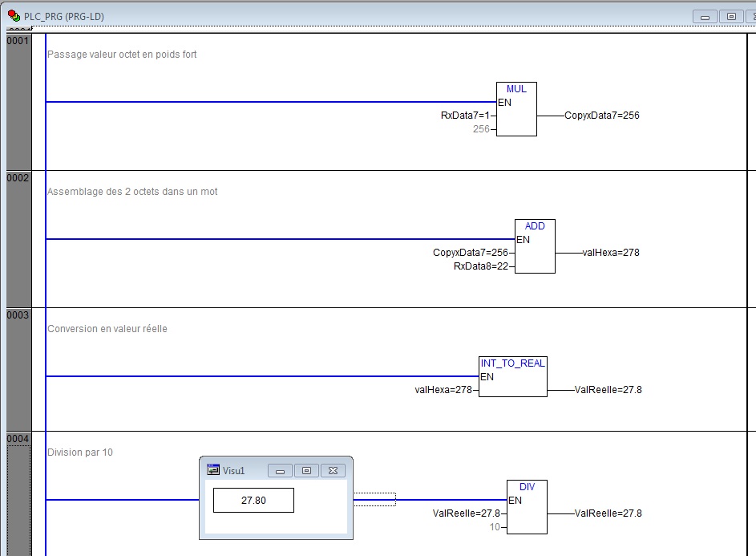Image resolution: width=756 pixels, height=556 pixels.
Task: Click the PLC_PRG window icon
Action: [14, 16]
